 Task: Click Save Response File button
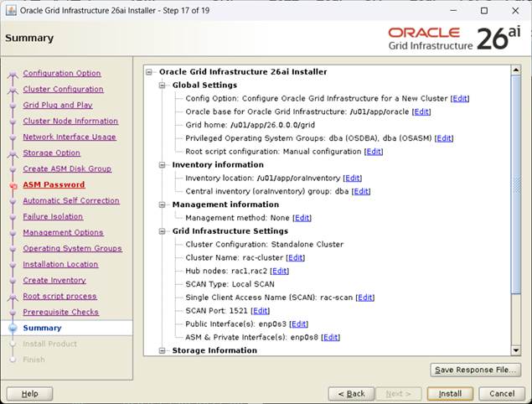tap(475, 370)
